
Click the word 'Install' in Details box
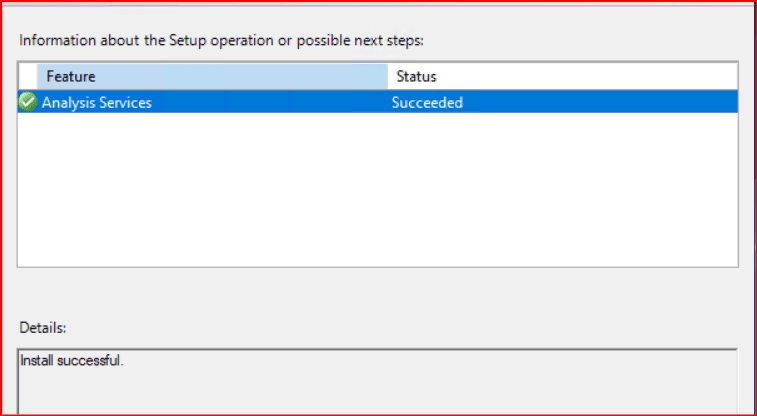(x=38, y=361)
